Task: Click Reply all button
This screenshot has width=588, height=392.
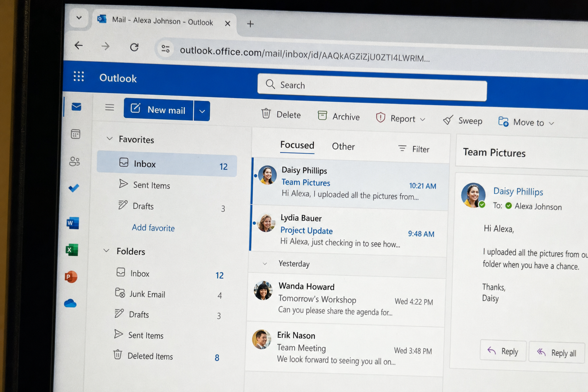Action: pyautogui.click(x=557, y=353)
